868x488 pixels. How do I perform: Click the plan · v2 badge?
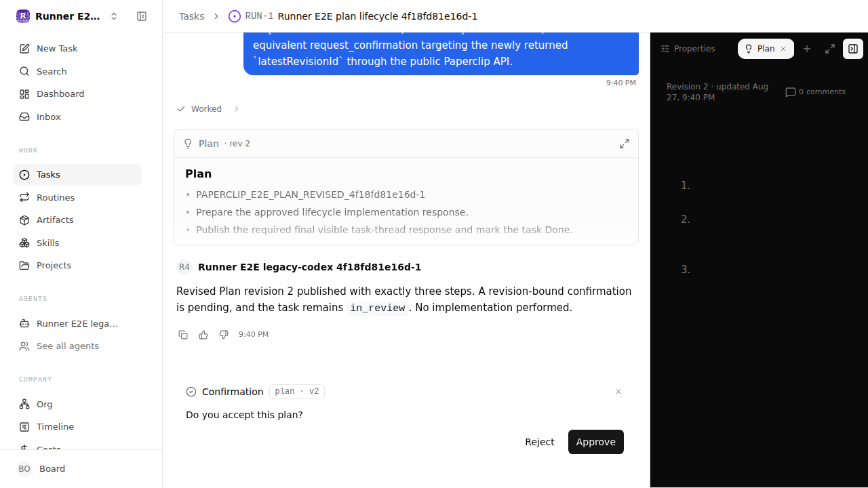point(297,392)
